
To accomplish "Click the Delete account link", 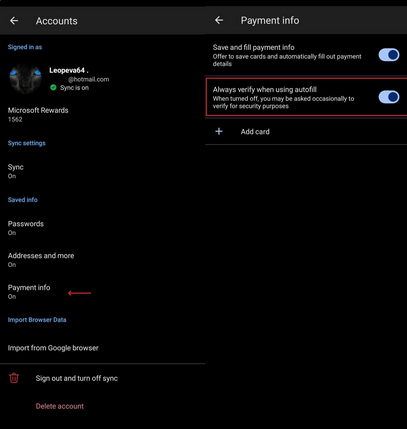I will tap(60, 406).
